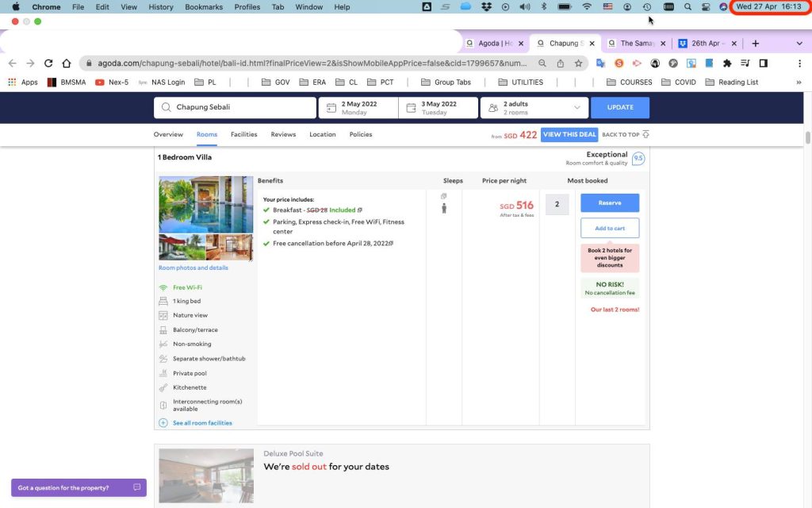812x508 pixels.
Task: Open the Time Machine menu bar icon
Action: click(x=647, y=6)
